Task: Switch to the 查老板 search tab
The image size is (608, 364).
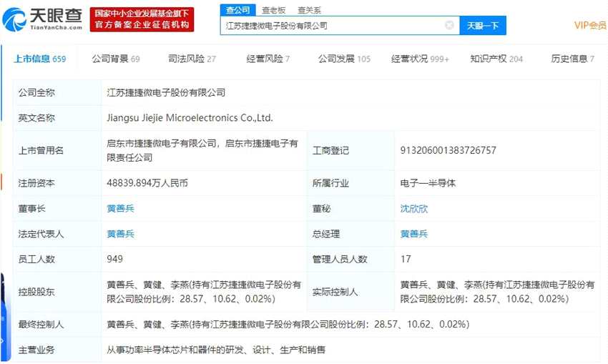Action: [273, 11]
